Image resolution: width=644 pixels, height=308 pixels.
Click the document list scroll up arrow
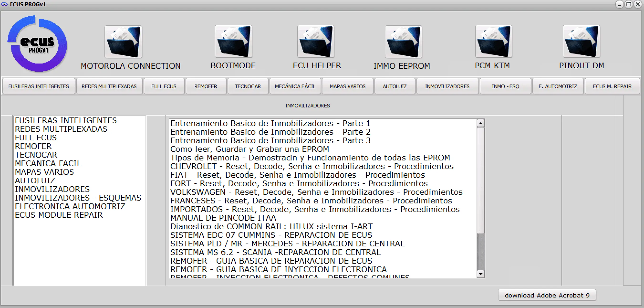(x=480, y=123)
